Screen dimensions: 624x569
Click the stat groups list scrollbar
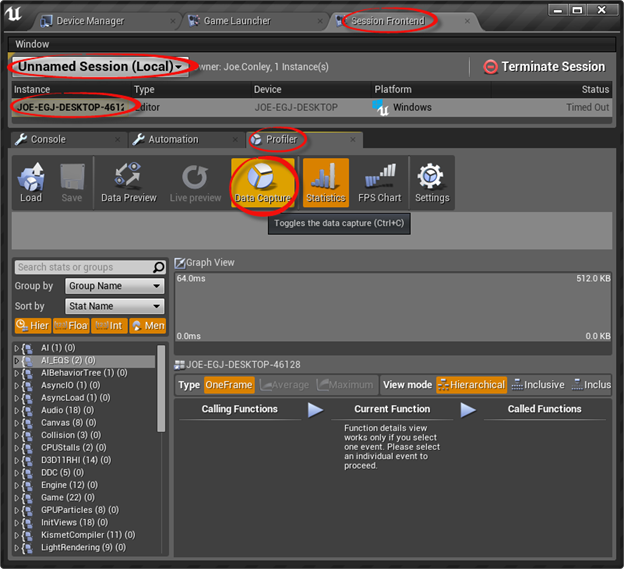point(161,388)
